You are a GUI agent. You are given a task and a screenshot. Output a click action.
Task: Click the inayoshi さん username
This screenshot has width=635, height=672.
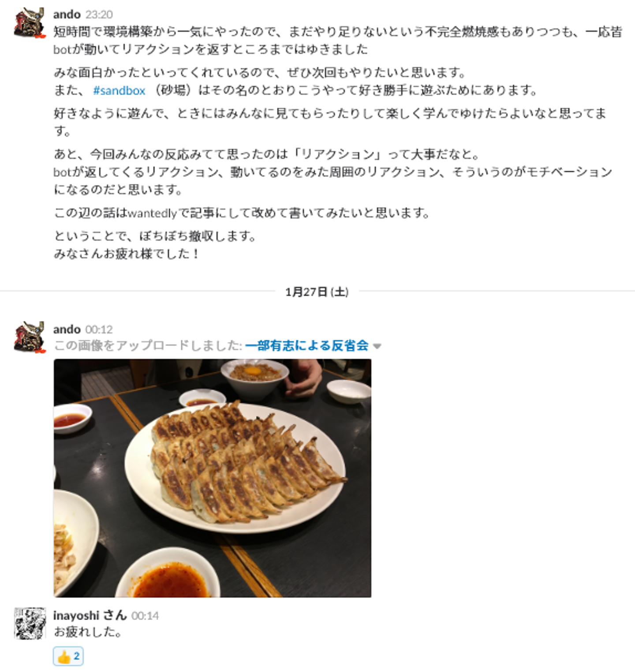(x=90, y=615)
